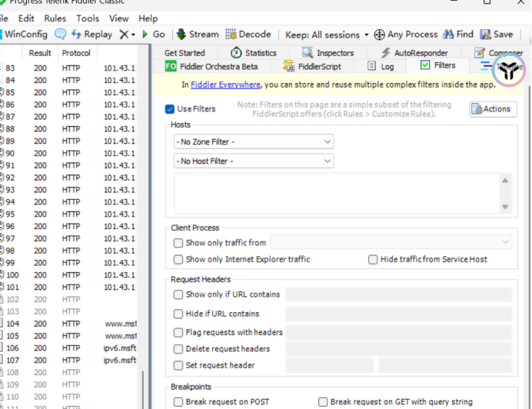The image size is (532, 409).
Task: Open WinConfig from the toolbar
Action: coord(24,35)
